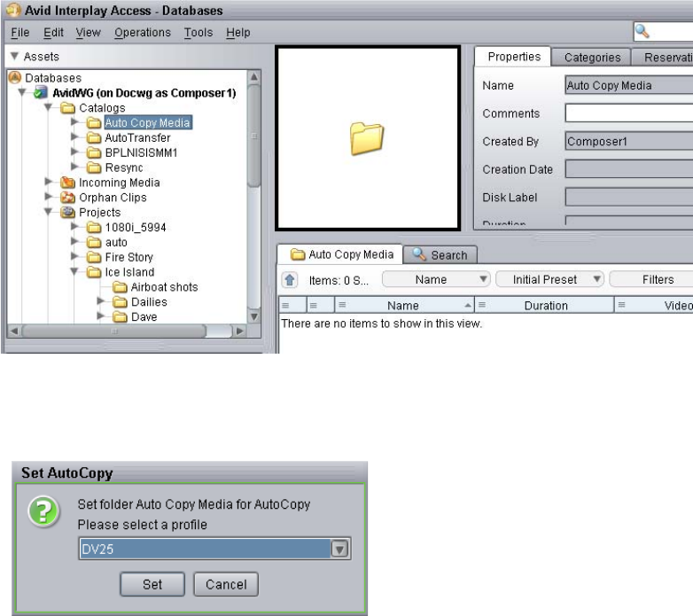The width and height of the screenshot is (693, 616).
Task: Select the Auto Copy Media content tab
Action: tap(341, 254)
